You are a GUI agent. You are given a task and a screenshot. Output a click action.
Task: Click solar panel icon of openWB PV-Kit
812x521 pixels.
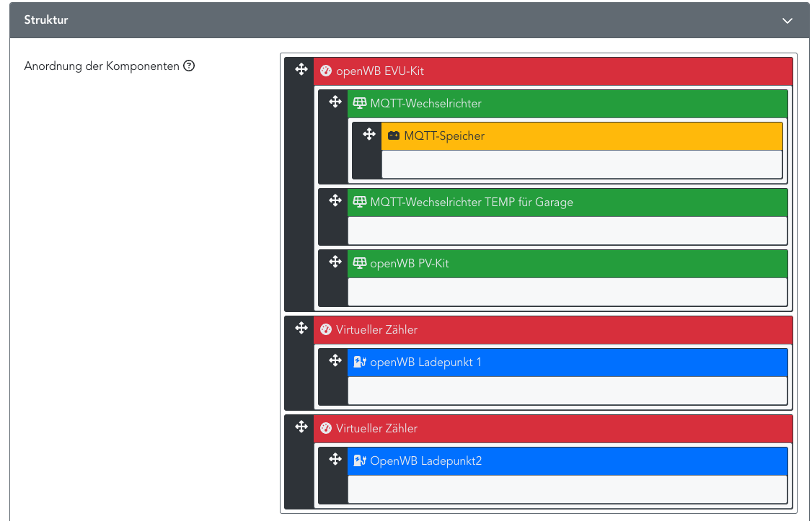pyautogui.click(x=359, y=263)
